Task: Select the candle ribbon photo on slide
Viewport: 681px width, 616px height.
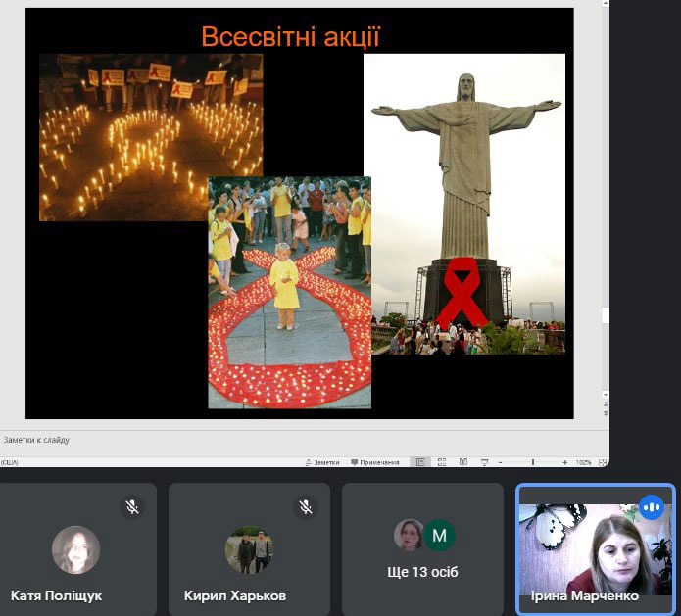Action: click(151, 137)
